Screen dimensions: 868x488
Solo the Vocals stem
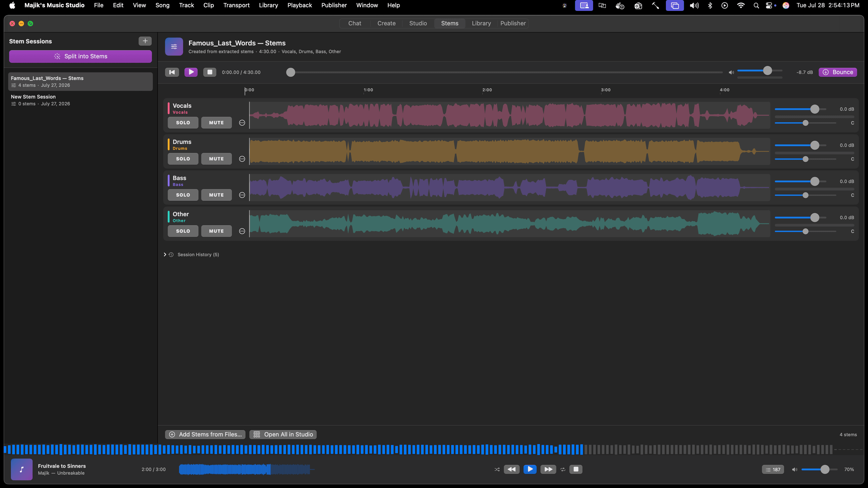click(183, 123)
